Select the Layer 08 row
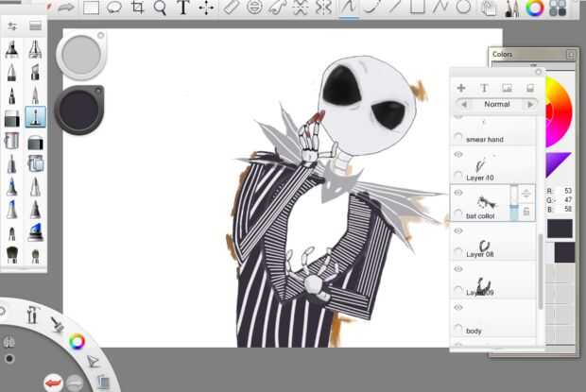586x392 pixels. 493,242
